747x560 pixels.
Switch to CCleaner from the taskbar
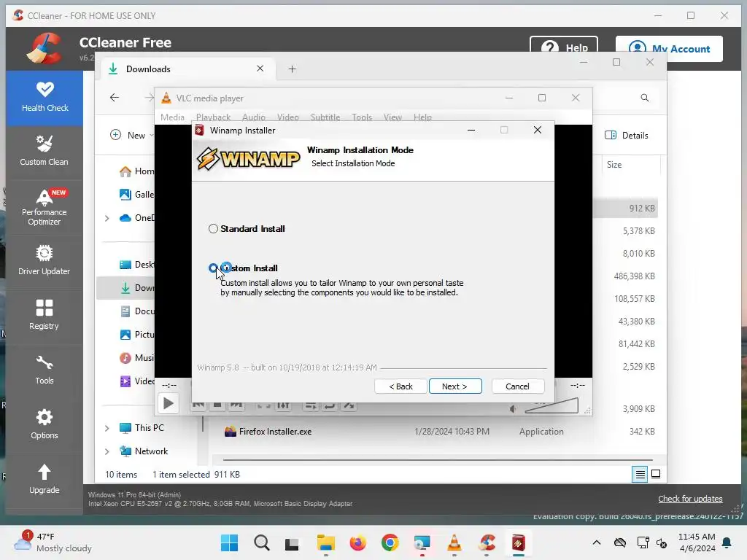[x=487, y=542]
